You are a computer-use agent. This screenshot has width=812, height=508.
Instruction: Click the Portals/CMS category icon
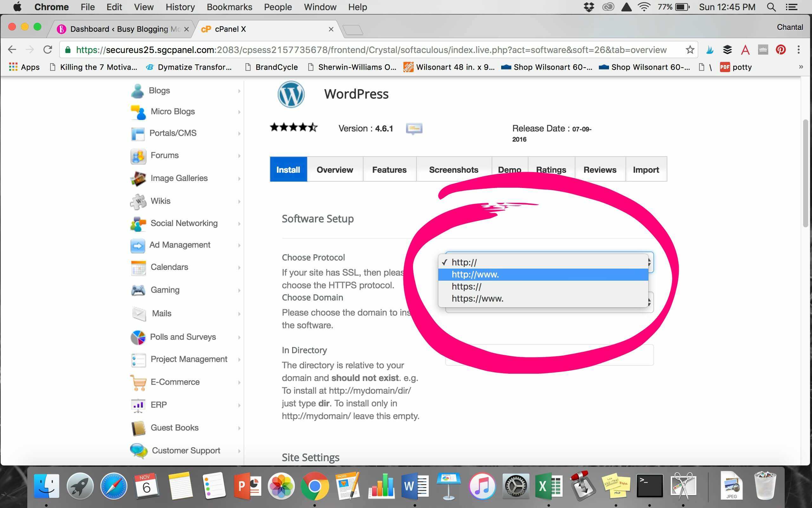click(x=138, y=134)
